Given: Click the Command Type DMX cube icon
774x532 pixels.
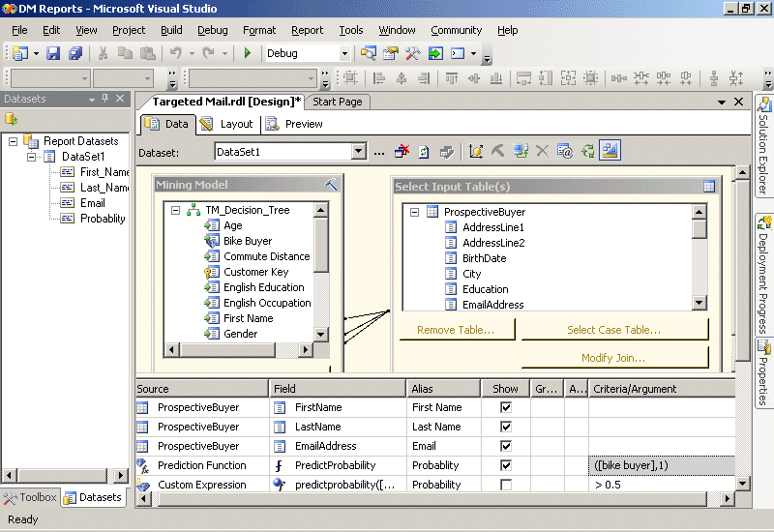Looking at the screenshot, I should [x=475, y=151].
